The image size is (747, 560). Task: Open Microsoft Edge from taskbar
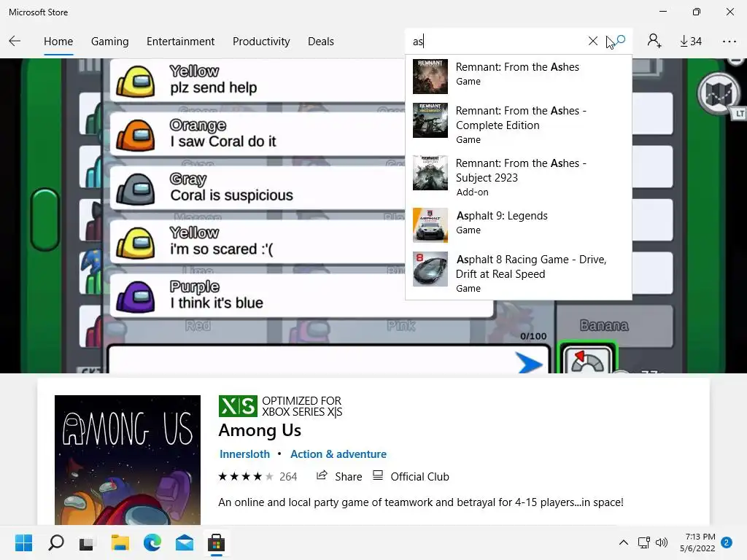152,542
